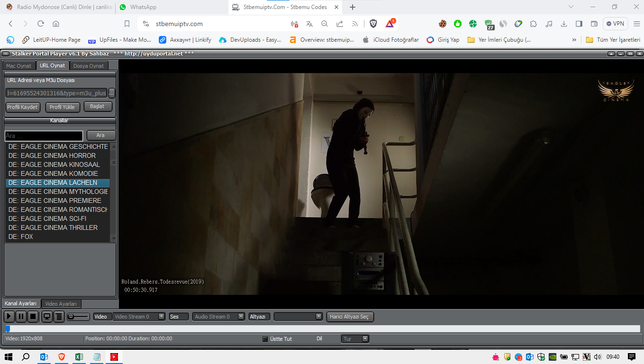Select channel DE: EAGLE CINEMA ROMANTISCH
This screenshot has width=644, height=364.
(x=58, y=209)
